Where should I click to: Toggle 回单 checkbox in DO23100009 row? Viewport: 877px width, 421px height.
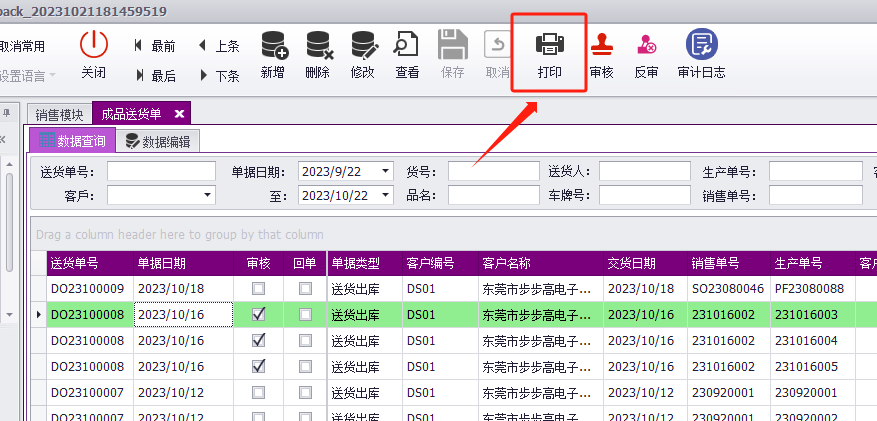click(x=305, y=288)
